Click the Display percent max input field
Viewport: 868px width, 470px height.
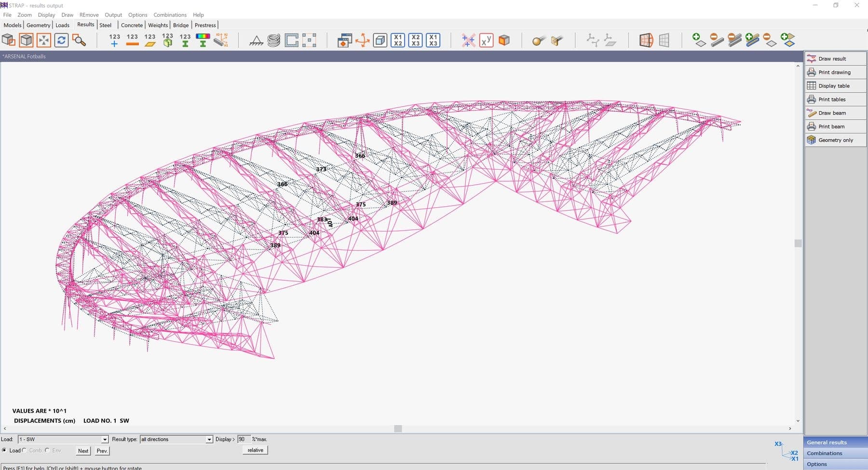click(x=244, y=439)
